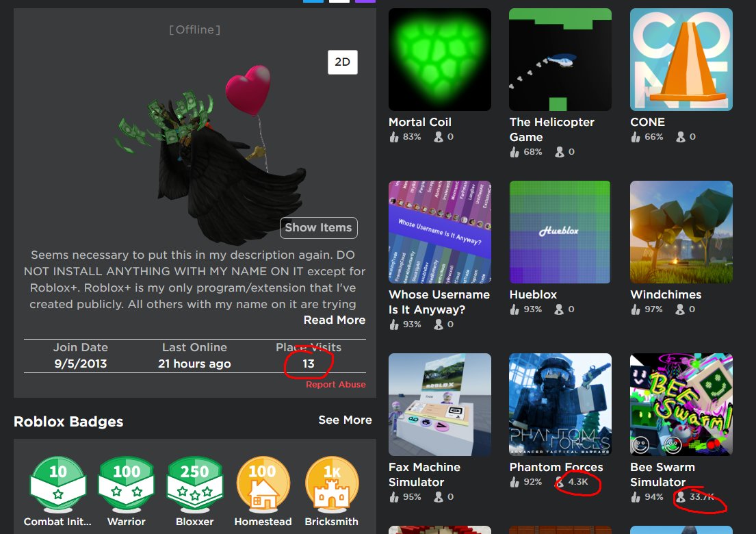Switch avatar view with the 2D button

[342, 62]
